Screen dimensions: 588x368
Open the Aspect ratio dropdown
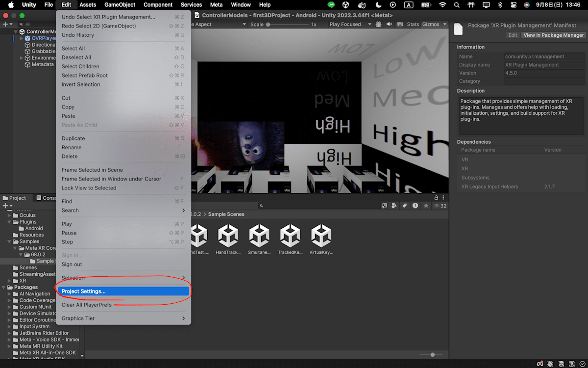(219, 25)
